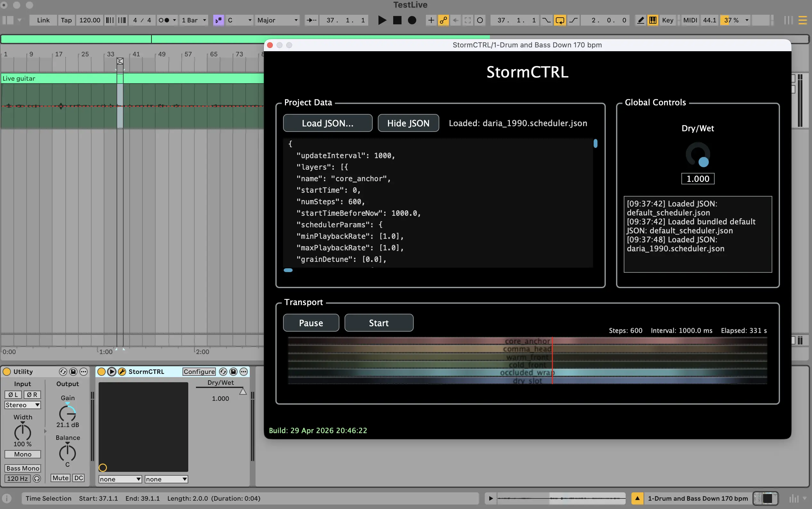Image resolution: width=812 pixels, height=509 pixels.
Task: Click the Utility Width knob
Action: (x=22, y=432)
